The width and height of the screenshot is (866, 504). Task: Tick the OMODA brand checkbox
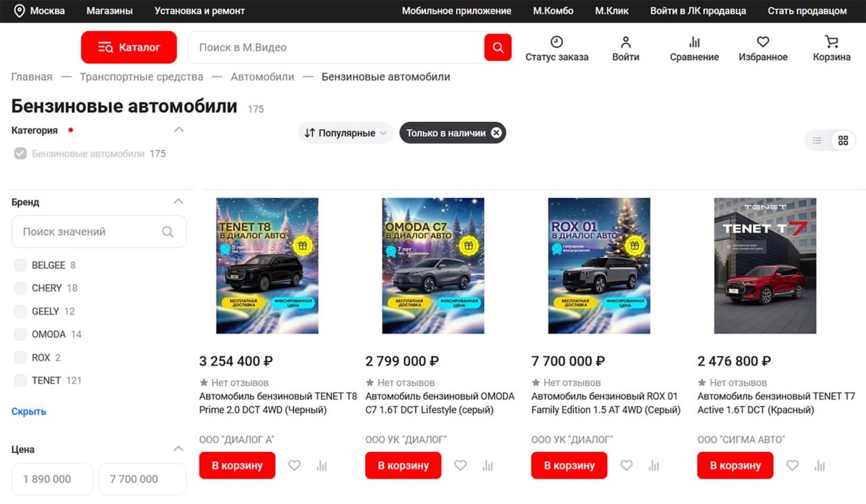(x=20, y=334)
